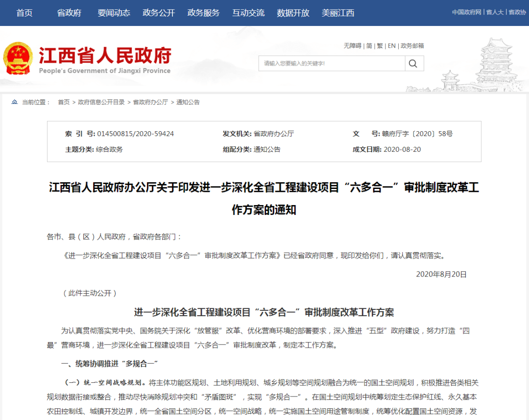Click the search magnifier icon

point(413,63)
